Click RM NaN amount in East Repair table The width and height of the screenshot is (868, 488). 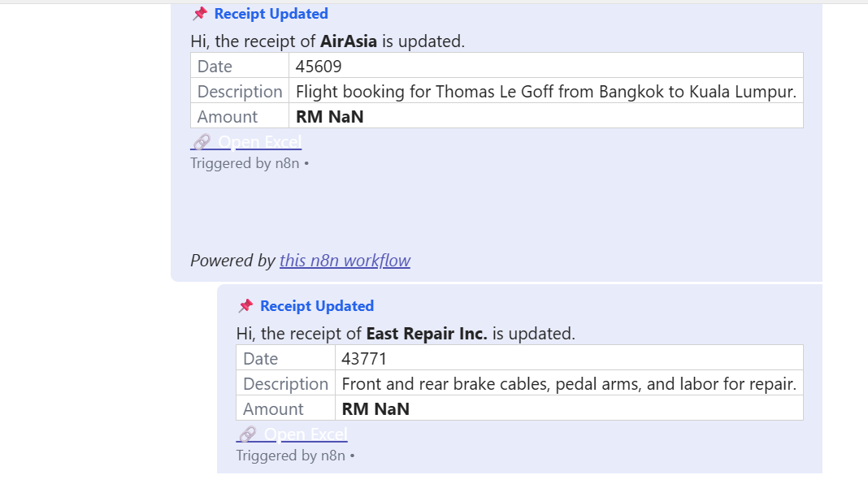[x=375, y=409]
